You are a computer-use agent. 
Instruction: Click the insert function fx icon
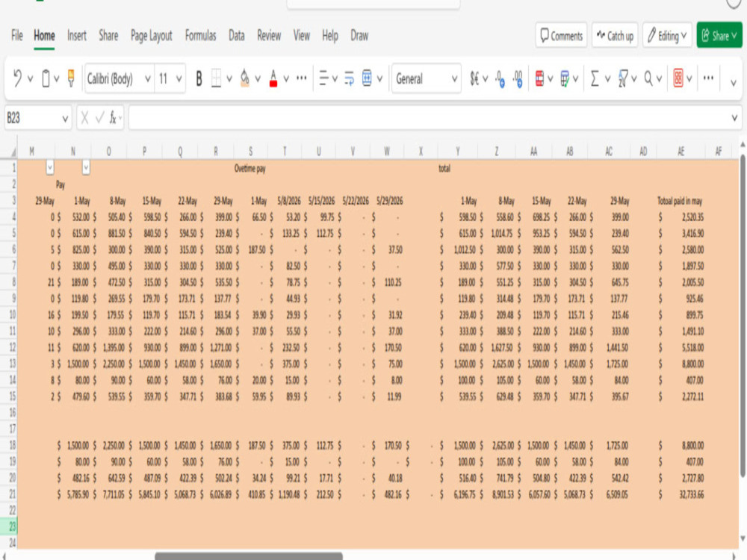click(x=114, y=118)
